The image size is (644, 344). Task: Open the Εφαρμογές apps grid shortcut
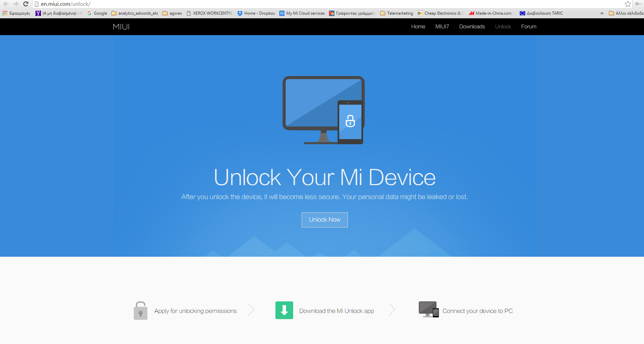pos(16,13)
